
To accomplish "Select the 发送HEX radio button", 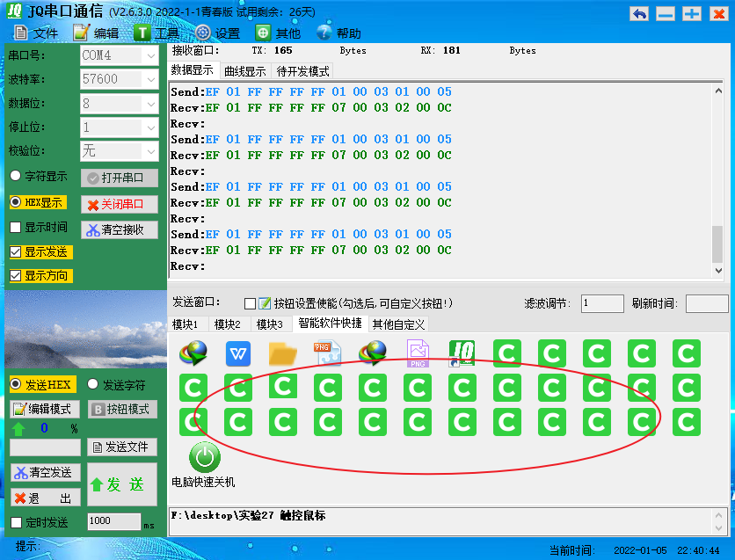I will [x=16, y=384].
